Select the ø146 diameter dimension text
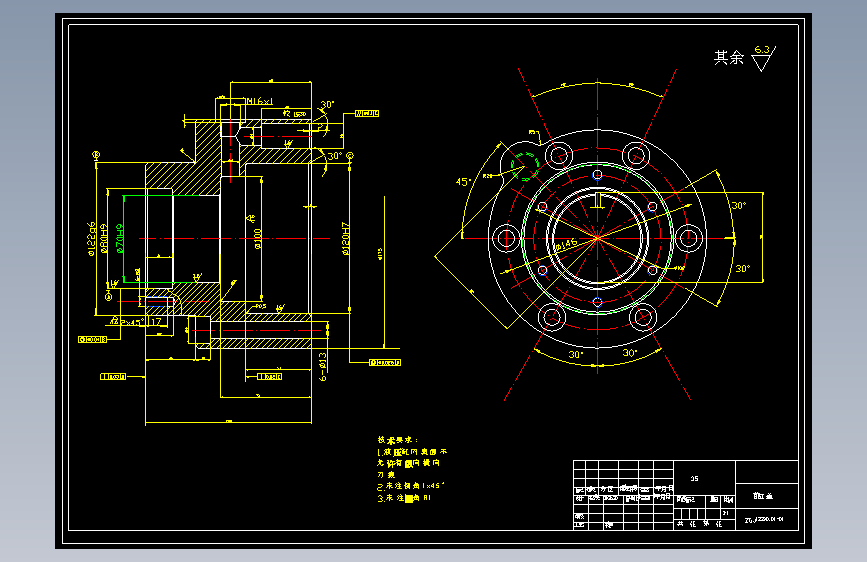 (x=566, y=244)
